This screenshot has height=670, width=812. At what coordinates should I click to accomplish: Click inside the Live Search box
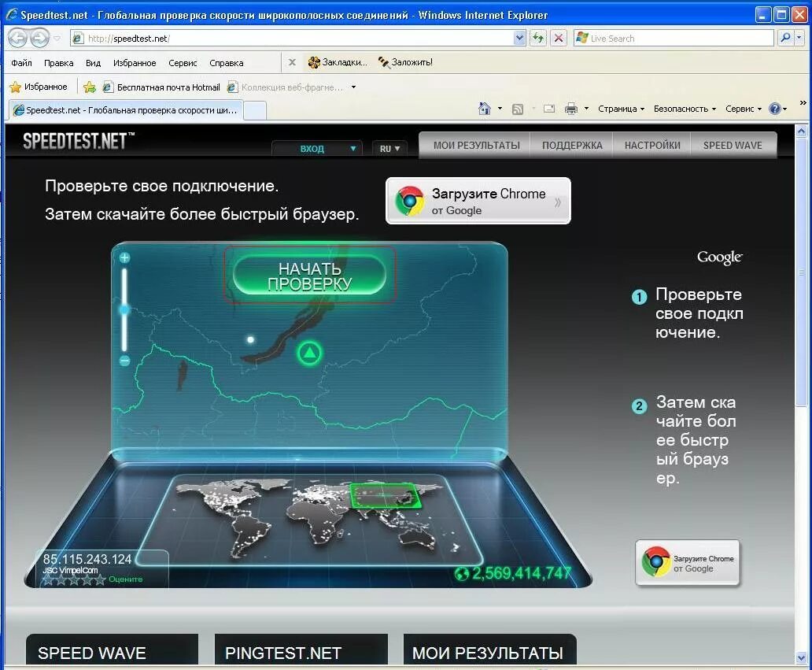click(x=674, y=38)
